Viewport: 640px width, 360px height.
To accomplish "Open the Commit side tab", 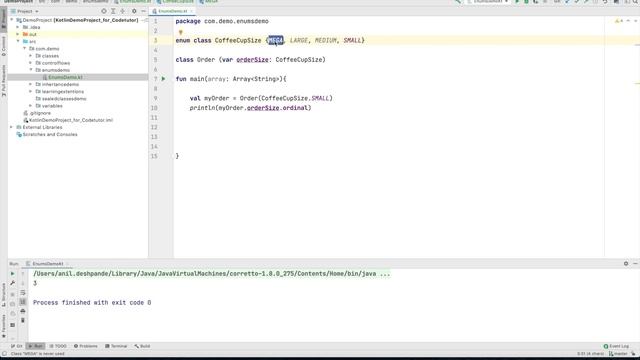I will [4, 46].
